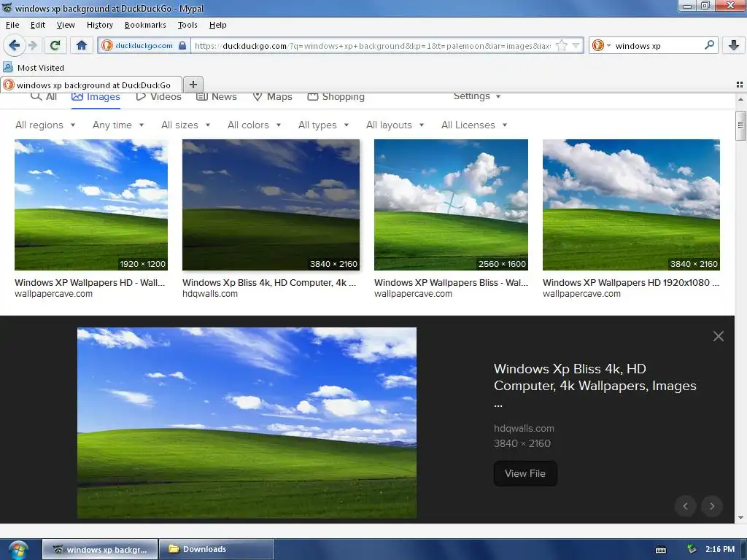The image size is (747, 560).
Task: Click the vertical page scrollbar thumb
Action: click(740, 125)
